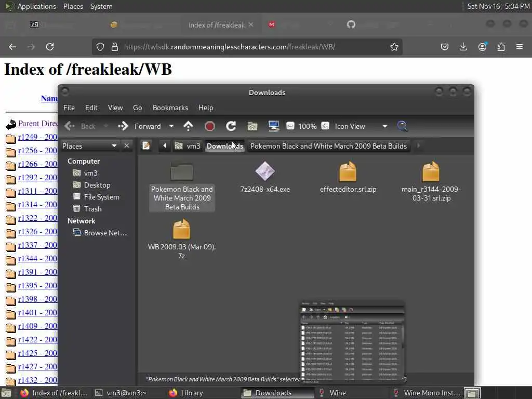The height and width of the screenshot is (399, 532).
Task: Open Firefox extensions puzzle icon
Action: pos(501,47)
